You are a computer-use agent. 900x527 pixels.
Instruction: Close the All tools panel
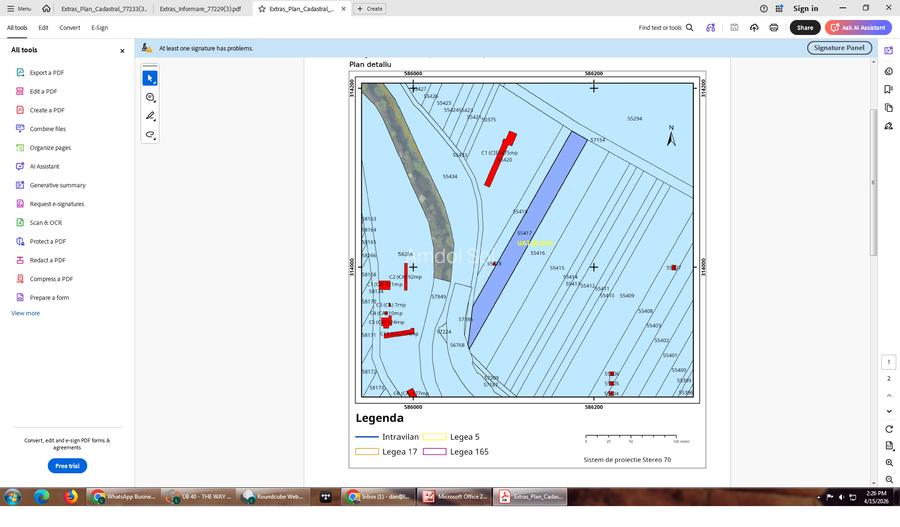122,50
